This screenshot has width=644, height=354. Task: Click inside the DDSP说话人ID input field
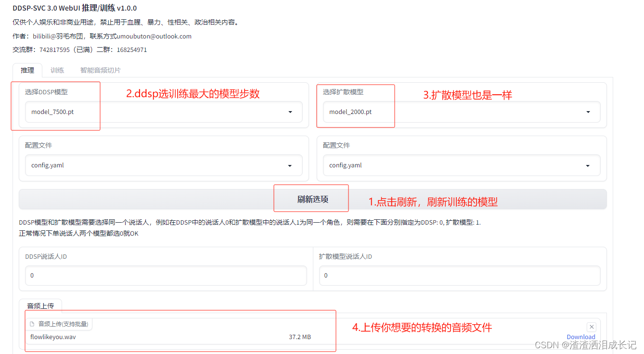[x=164, y=275]
